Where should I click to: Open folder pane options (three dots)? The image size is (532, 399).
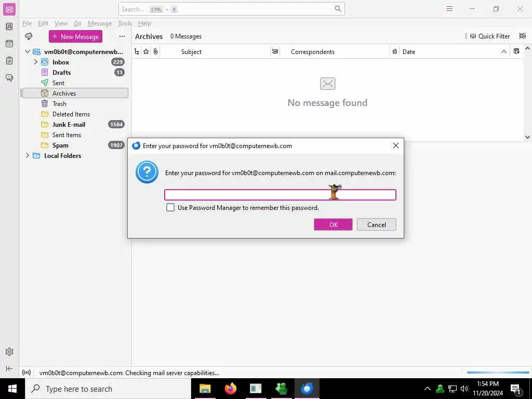point(122,36)
